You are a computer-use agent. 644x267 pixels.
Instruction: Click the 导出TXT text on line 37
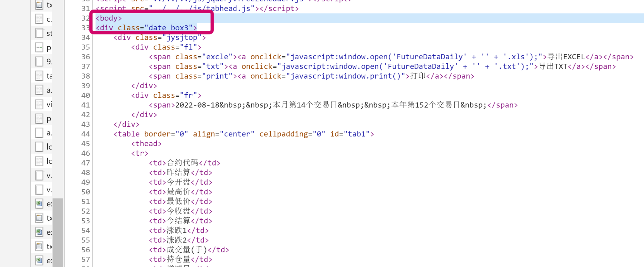click(x=553, y=66)
